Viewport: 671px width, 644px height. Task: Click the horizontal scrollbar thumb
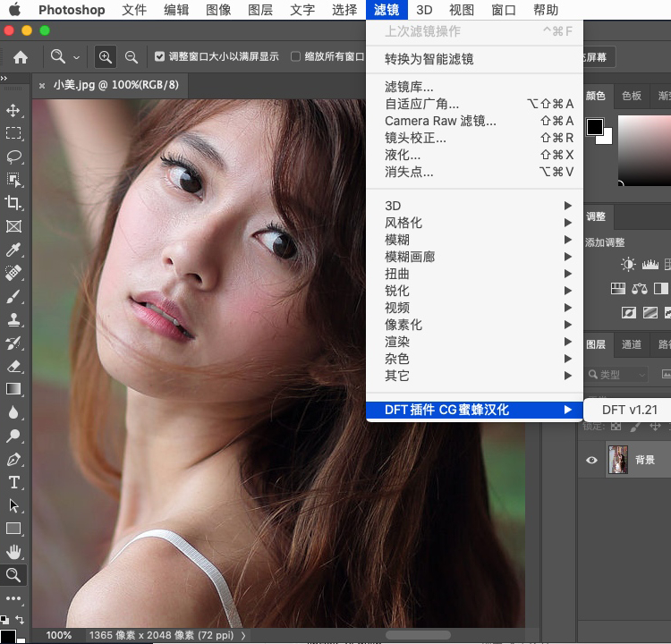(418, 635)
